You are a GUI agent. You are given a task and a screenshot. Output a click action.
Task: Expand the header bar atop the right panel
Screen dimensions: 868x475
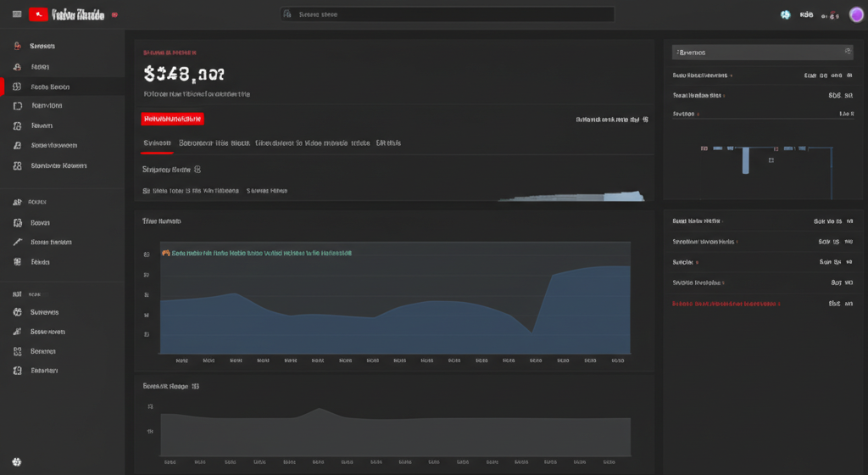click(x=762, y=53)
